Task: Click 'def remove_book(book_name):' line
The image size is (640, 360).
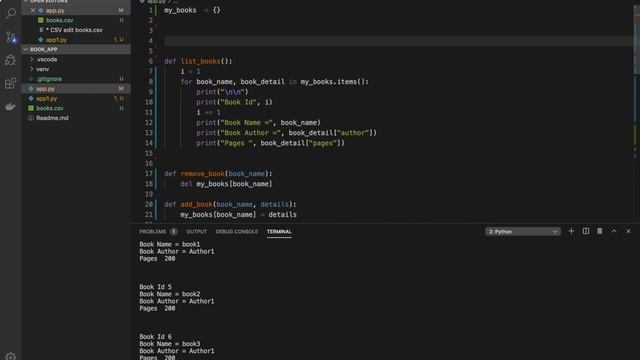Action: coord(218,173)
